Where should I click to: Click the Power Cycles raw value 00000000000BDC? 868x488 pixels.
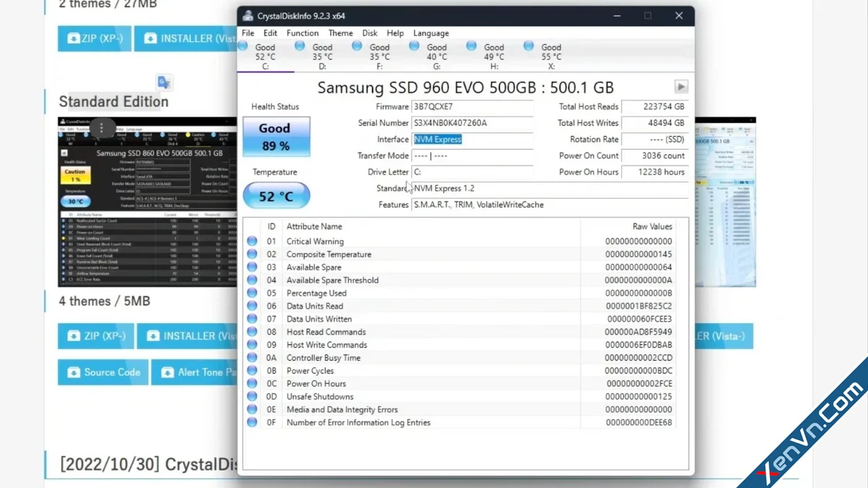pos(639,371)
